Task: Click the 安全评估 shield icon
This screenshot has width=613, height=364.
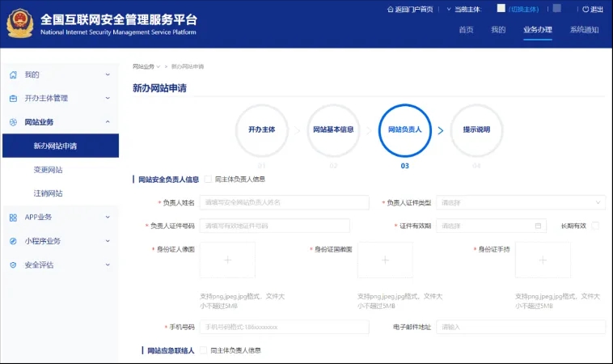Action: pos(13,265)
